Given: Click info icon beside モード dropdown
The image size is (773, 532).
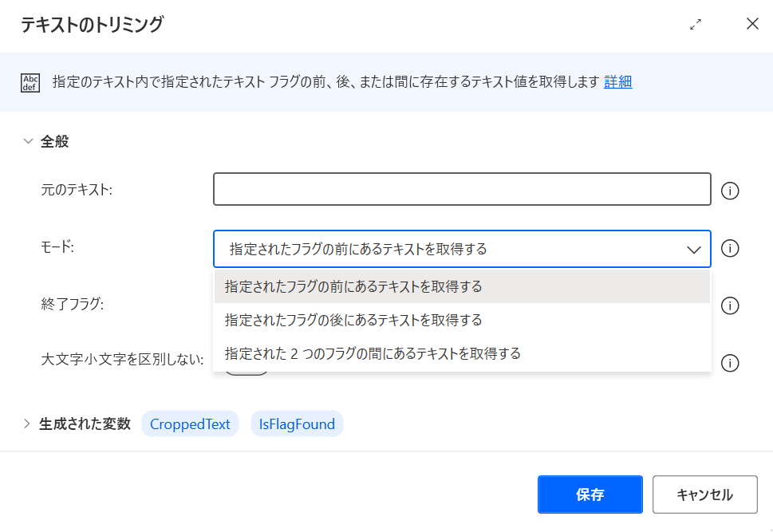Looking at the screenshot, I should point(730,249).
